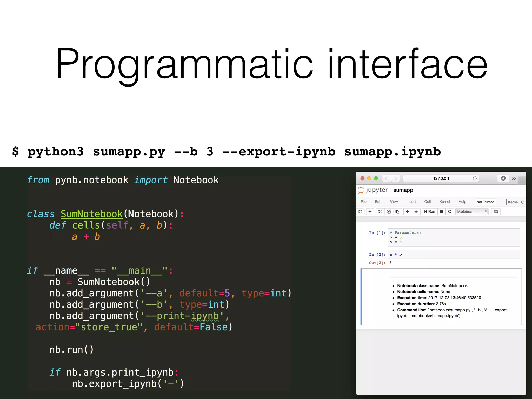Reload the page with the refresh icon
The width and height of the screenshot is (532, 399).
(475, 178)
